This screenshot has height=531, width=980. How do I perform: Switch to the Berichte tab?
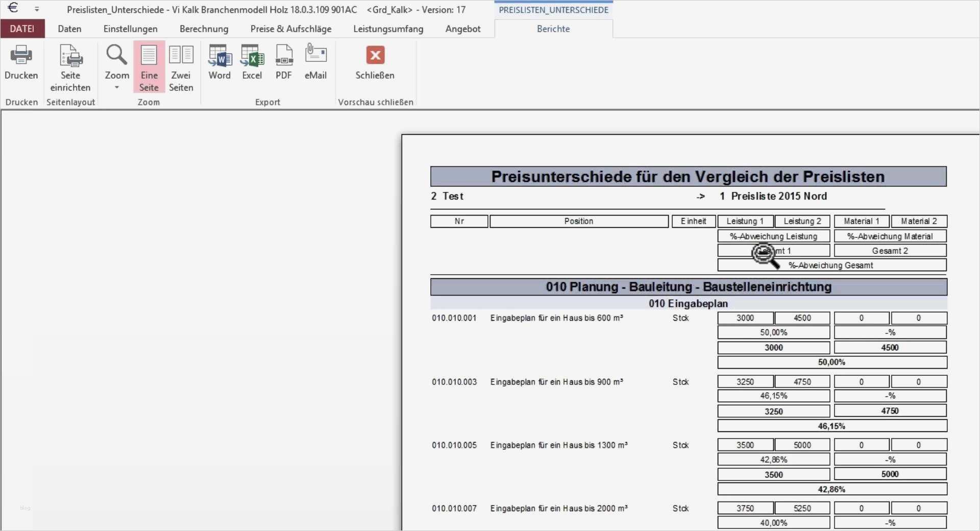554,29
